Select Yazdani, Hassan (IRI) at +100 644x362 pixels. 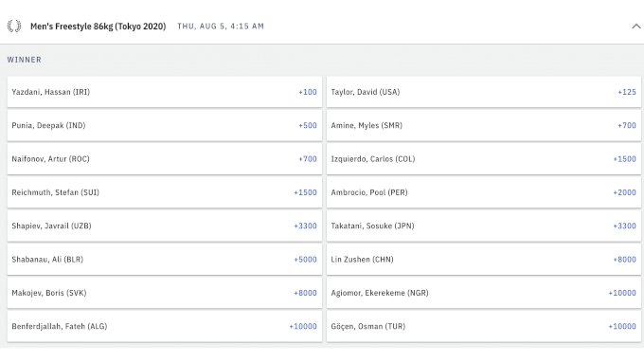pos(164,92)
